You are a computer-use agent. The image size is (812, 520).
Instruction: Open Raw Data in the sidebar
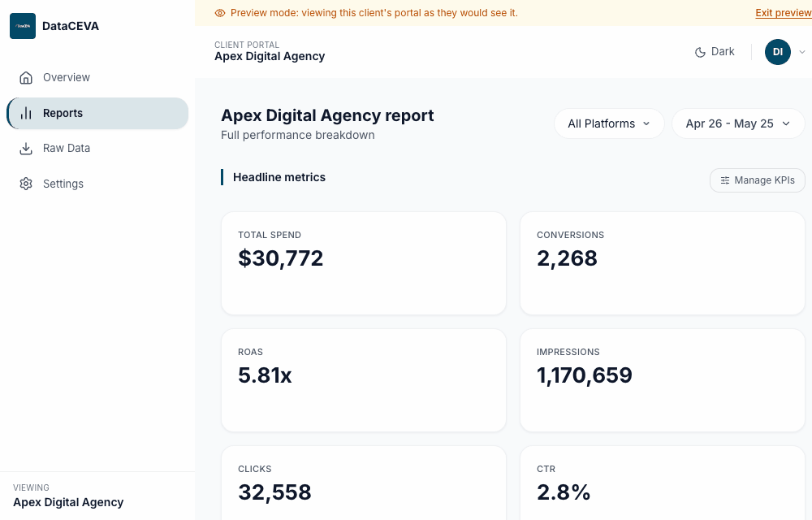click(x=97, y=148)
